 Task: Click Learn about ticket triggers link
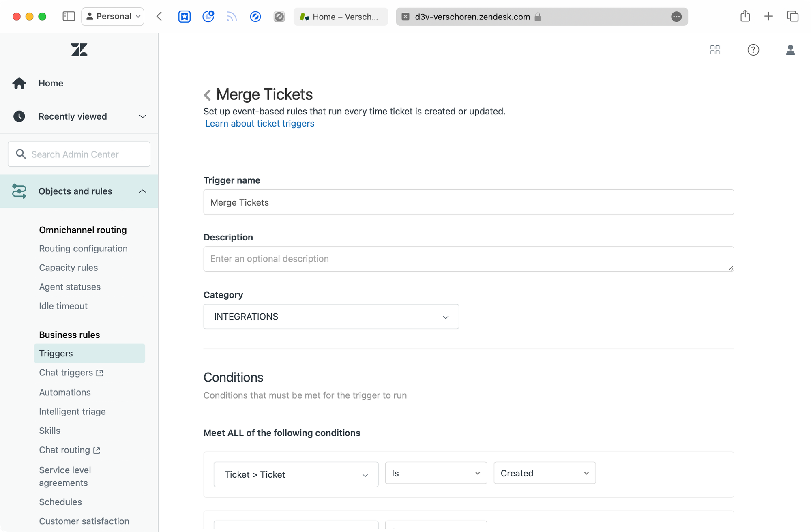[x=260, y=124]
